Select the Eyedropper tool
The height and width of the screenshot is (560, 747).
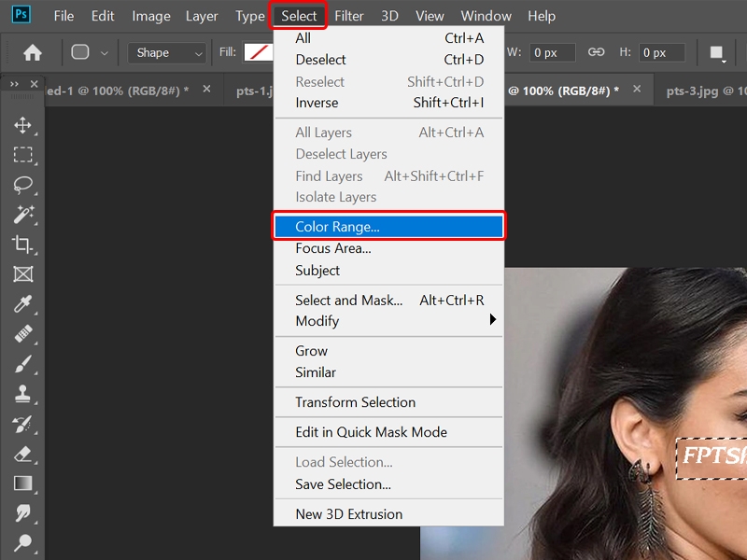pyautogui.click(x=23, y=307)
